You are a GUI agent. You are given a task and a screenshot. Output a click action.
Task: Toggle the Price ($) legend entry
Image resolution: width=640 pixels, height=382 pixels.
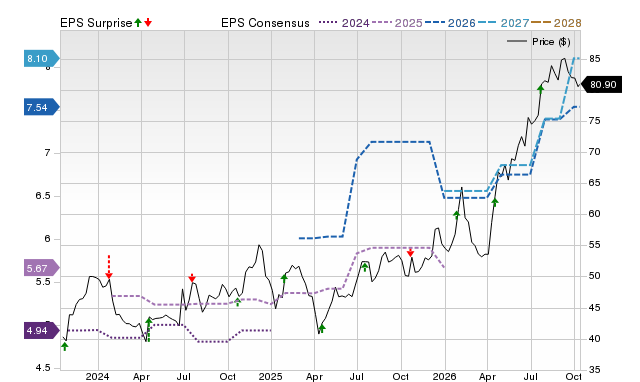(539, 42)
